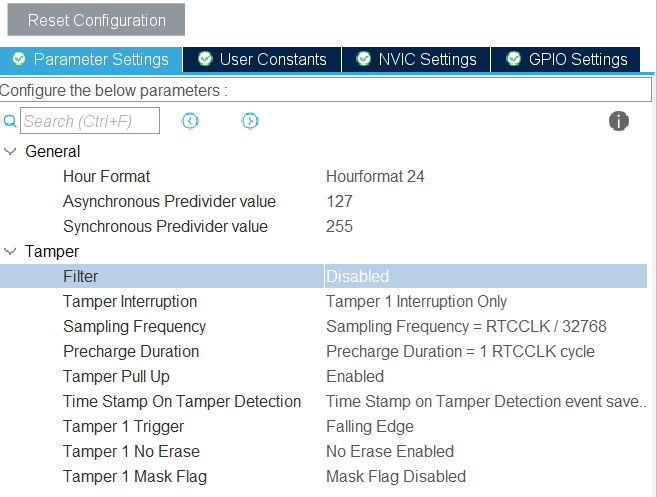Image resolution: width=657 pixels, height=497 pixels.
Task: Select Sampling Frequency parameter label
Action: coord(135,326)
